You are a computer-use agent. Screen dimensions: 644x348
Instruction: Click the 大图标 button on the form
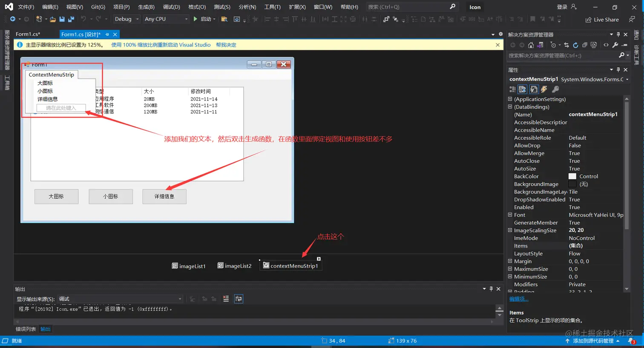pos(56,196)
